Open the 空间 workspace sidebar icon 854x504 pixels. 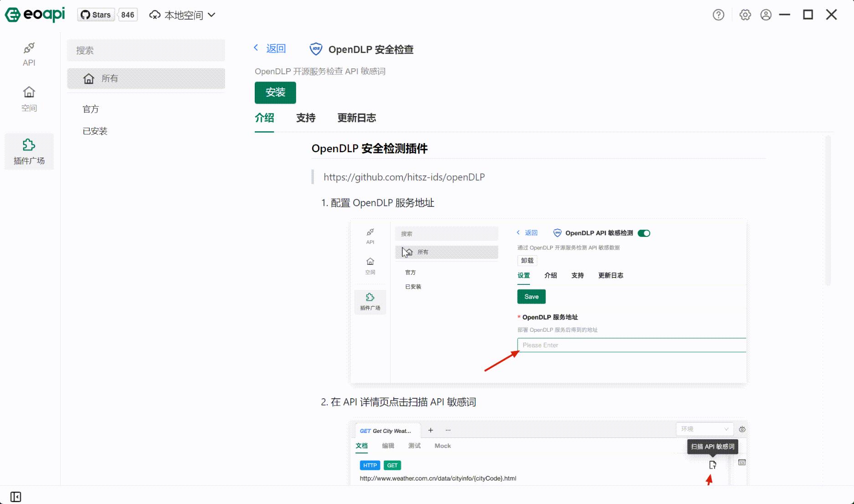click(29, 98)
